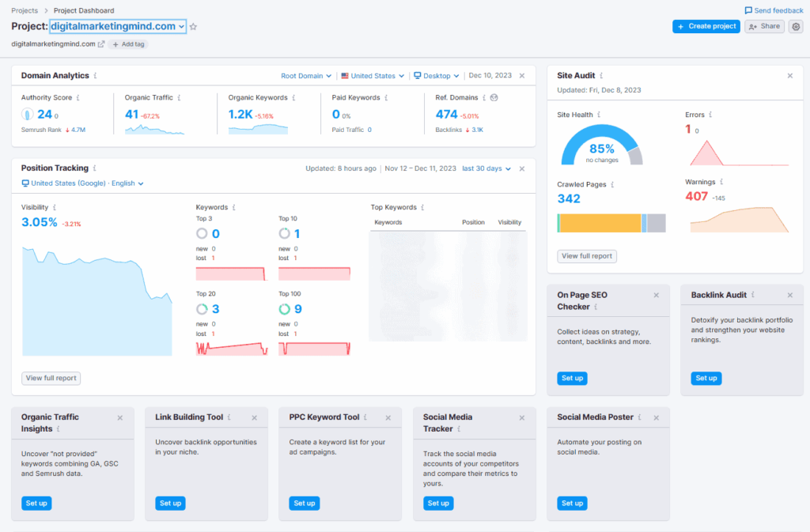810x532 pixels.
Task: Close the Site Audit widget
Action: (789, 76)
